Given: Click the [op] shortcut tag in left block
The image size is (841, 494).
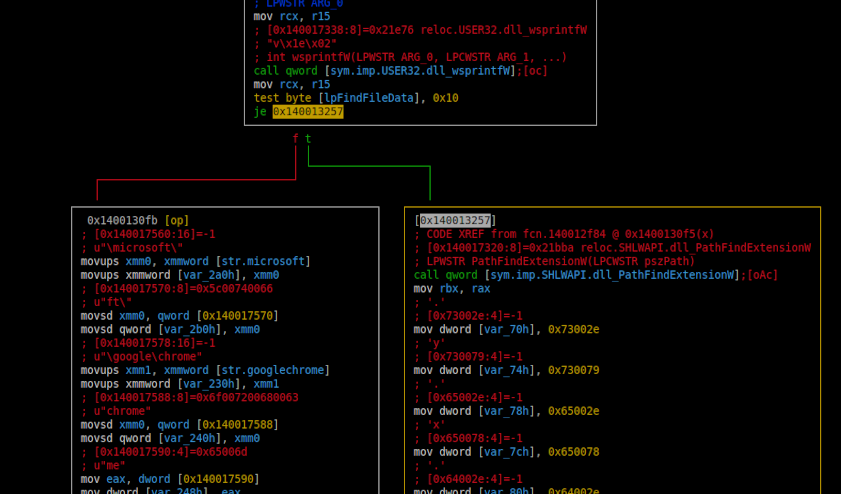Looking at the screenshot, I should [177, 220].
